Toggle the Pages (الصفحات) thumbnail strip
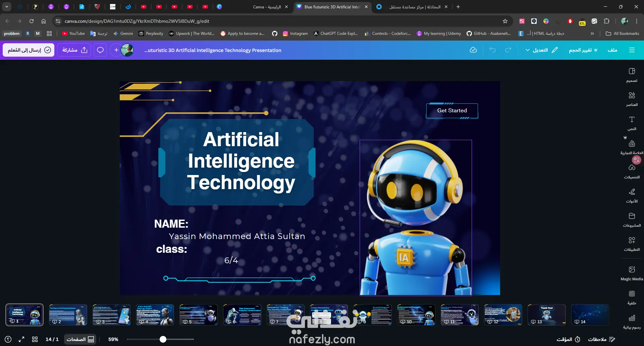 [80, 339]
